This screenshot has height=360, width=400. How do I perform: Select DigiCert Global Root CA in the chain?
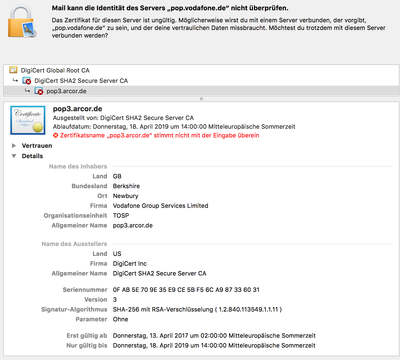pyautogui.click(x=55, y=70)
